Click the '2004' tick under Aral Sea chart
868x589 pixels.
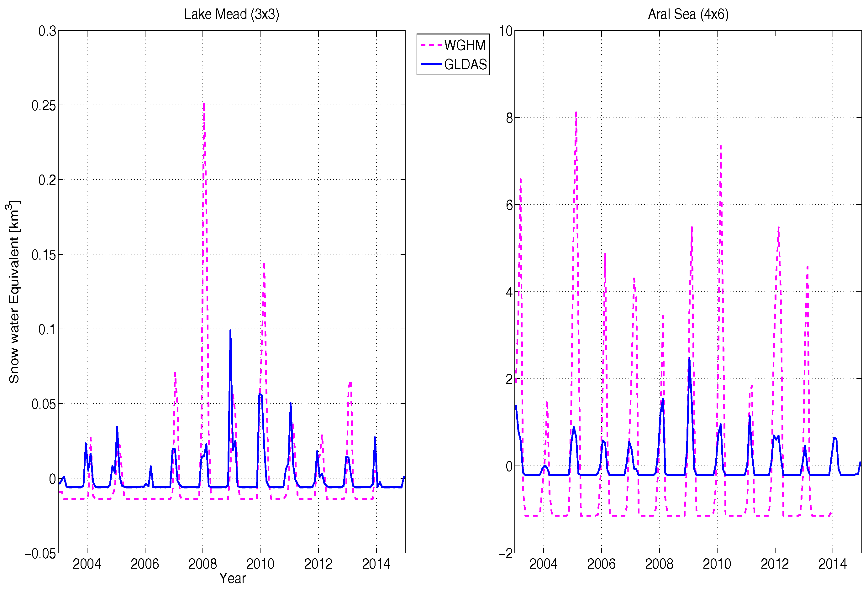[544, 564]
